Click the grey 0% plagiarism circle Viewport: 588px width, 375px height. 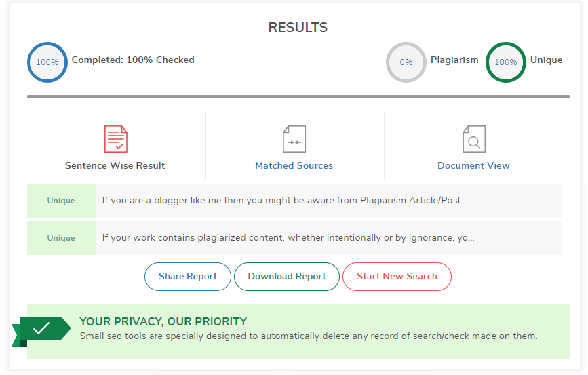point(406,62)
